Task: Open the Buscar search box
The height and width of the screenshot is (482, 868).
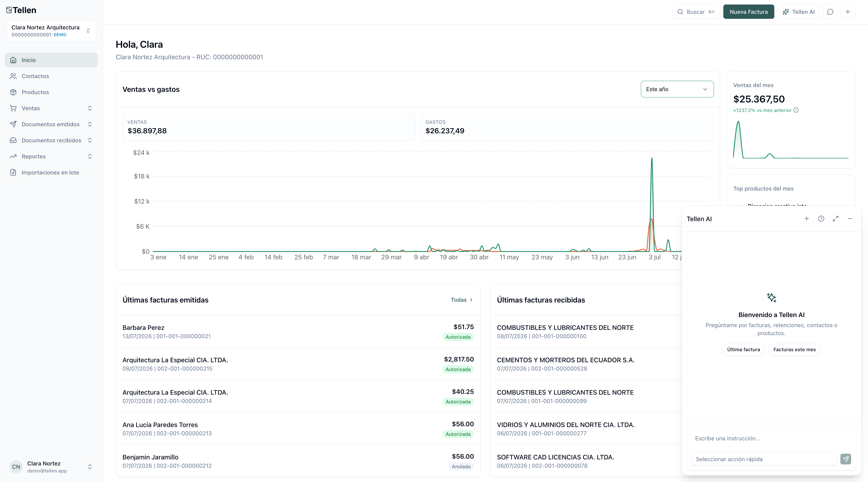Action: 696,12
